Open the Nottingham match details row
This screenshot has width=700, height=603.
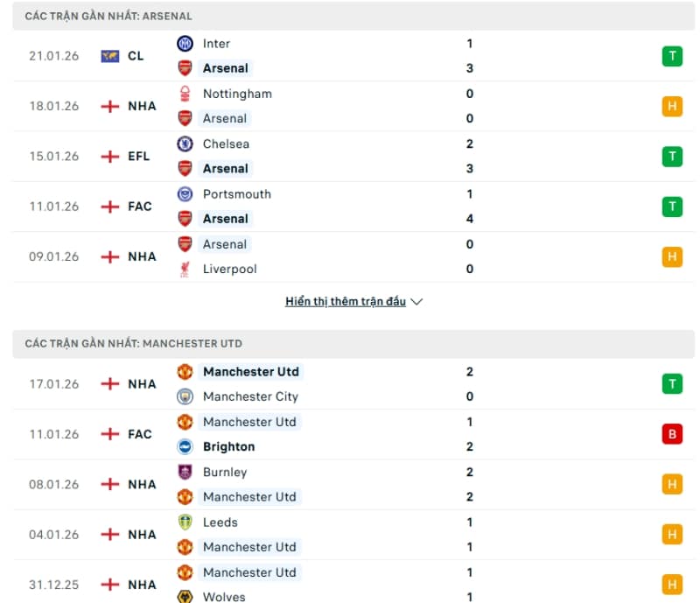(x=350, y=105)
